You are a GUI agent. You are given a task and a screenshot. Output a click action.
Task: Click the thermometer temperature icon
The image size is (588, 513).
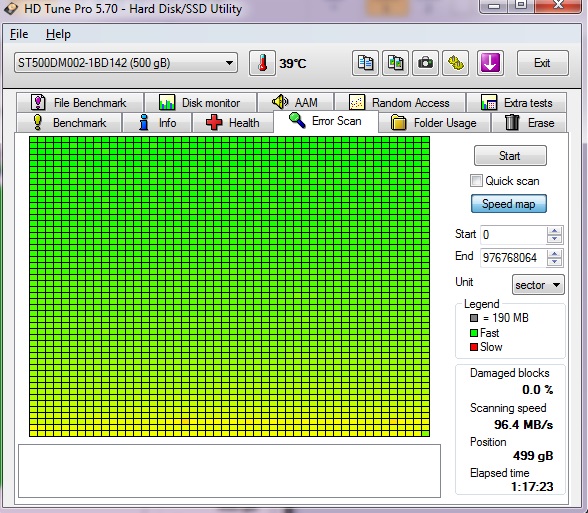(262, 63)
